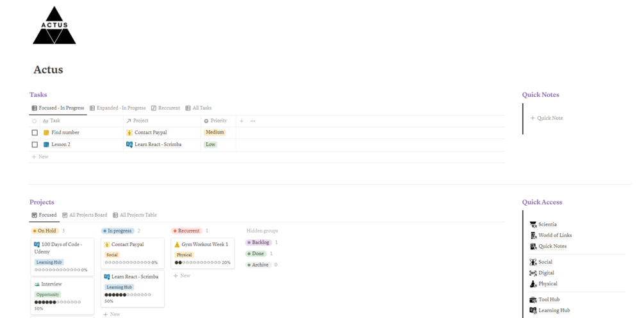Image resolution: width=644 pixels, height=318 pixels.
Task: Click the plus icon to add a property column
Action: click(x=242, y=121)
